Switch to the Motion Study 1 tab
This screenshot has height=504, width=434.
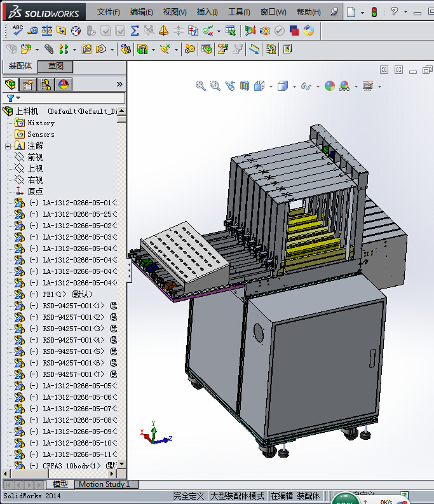(104, 484)
